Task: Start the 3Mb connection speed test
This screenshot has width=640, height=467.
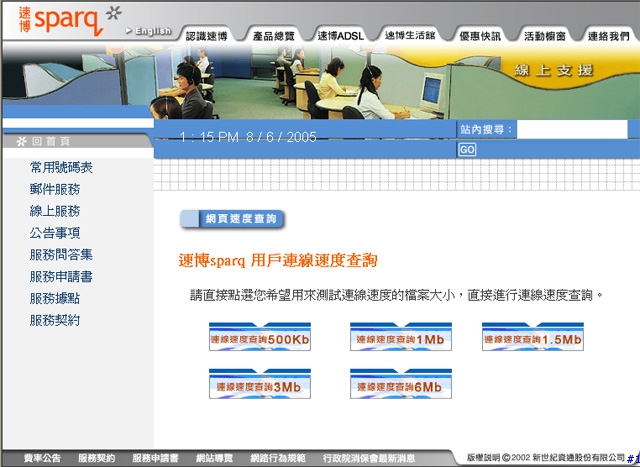Action: click(260, 384)
